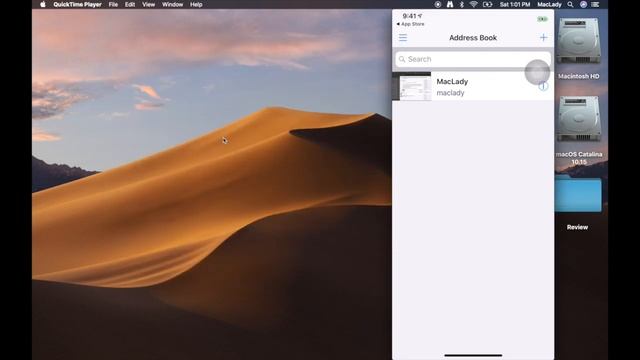Image resolution: width=640 pixels, height=360 pixels.
Task: Show info for MacLady entry
Action: point(543,86)
